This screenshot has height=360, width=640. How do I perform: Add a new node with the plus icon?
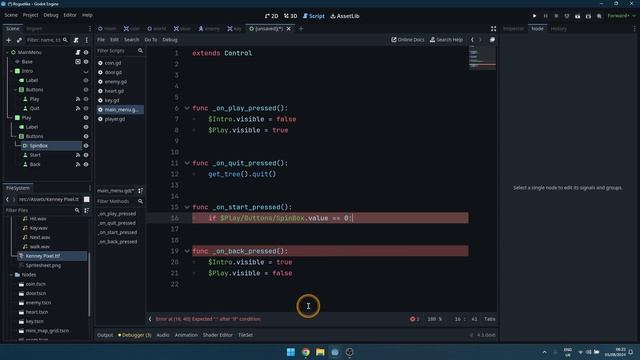point(9,40)
